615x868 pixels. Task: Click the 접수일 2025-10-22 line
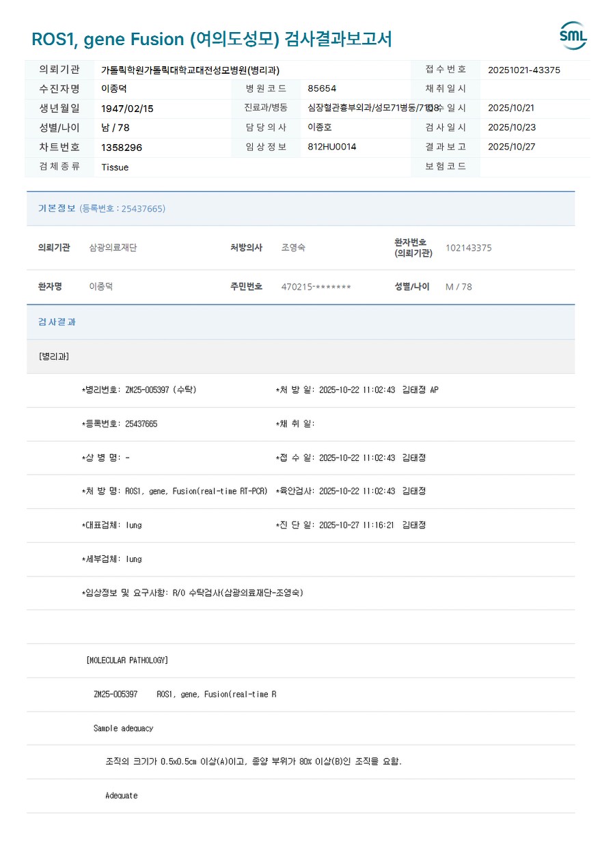click(351, 458)
